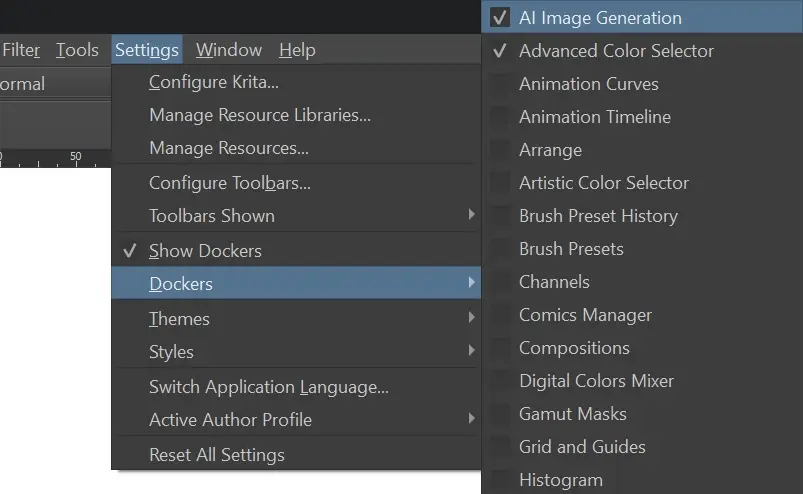
Task: Uncheck the AI Image Generation docker
Action: tap(642, 17)
